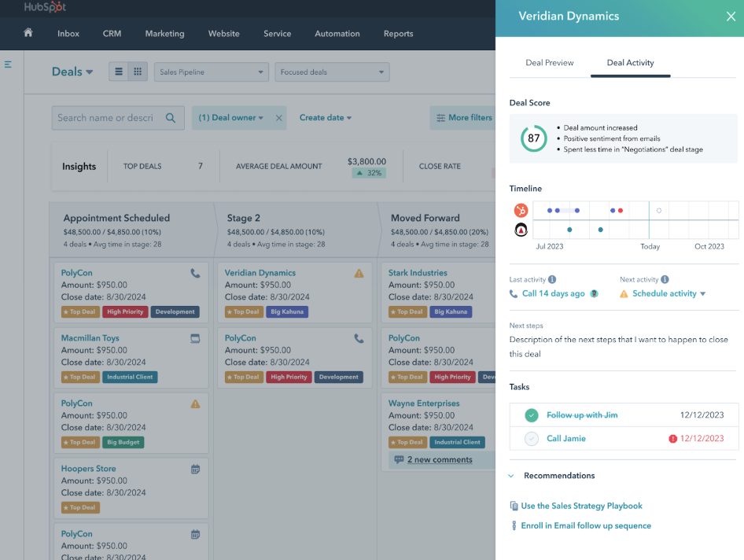Open the Create date filter dropdown
Image resolution: width=744 pixels, height=560 pixels.
(x=326, y=118)
